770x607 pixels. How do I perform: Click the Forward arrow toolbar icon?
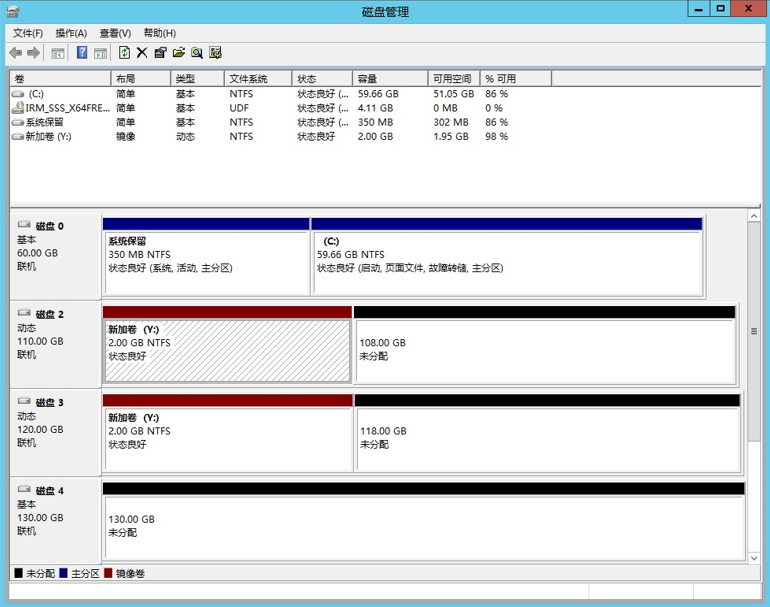click(x=33, y=53)
